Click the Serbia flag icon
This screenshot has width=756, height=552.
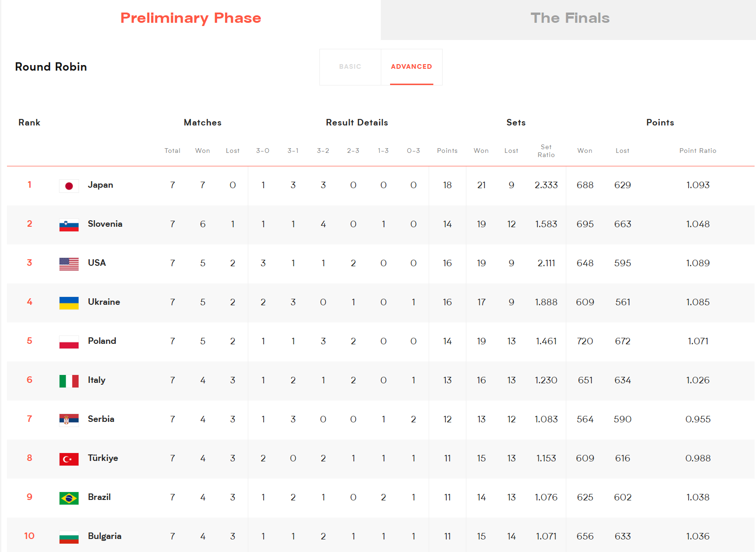pos(69,420)
